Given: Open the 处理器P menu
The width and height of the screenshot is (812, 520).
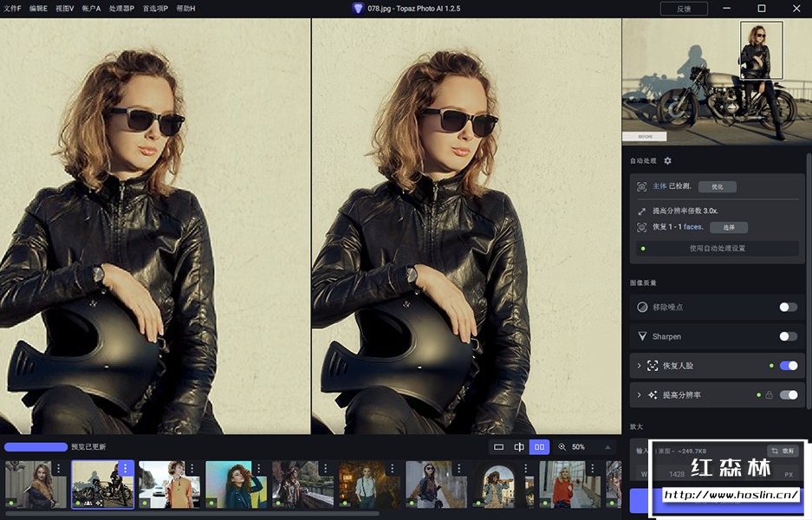Looking at the screenshot, I should (121, 8).
